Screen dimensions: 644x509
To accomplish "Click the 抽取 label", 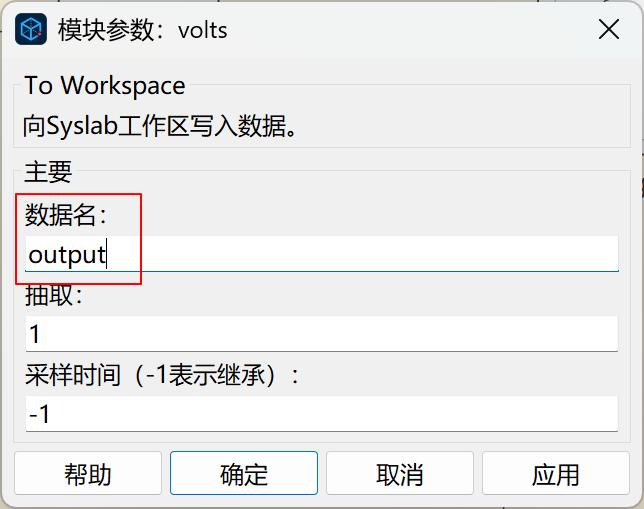I will pyautogui.click(x=54, y=295).
